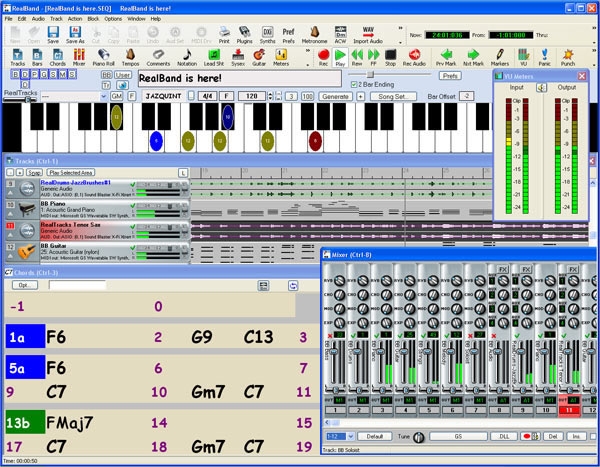The width and height of the screenshot is (600, 467).
Task: Open the Synths icon
Action: pos(267,34)
